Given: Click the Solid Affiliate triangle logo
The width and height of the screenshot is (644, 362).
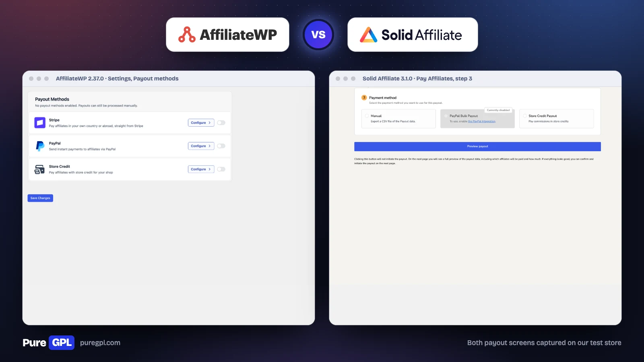Looking at the screenshot, I should pyautogui.click(x=368, y=35).
